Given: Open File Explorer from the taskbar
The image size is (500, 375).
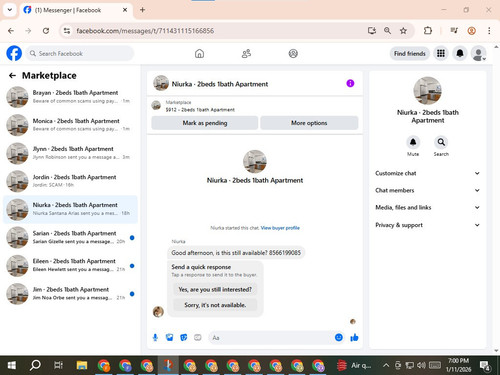Looking at the screenshot, I should tap(81, 365).
